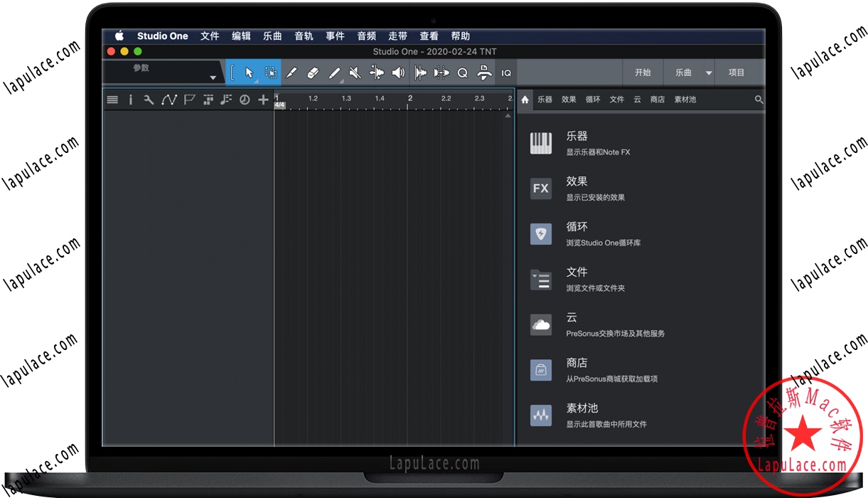Open the 音轨 menu in menu bar

304,36
